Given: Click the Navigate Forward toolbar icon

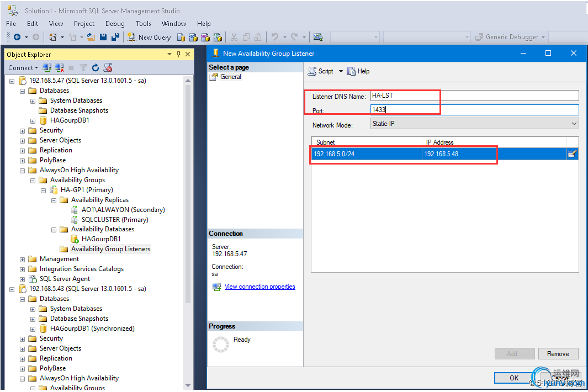Looking at the screenshot, I should (36, 37).
